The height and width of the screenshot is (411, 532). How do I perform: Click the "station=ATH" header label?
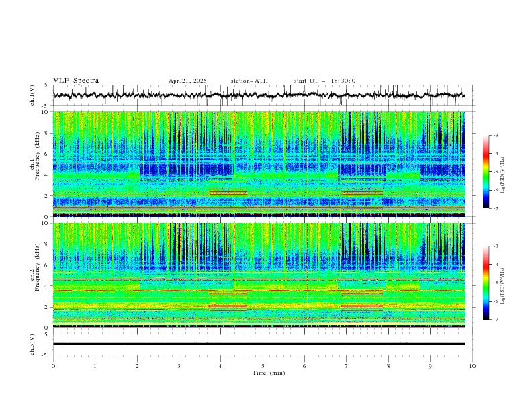pyautogui.click(x=249, y=81)
